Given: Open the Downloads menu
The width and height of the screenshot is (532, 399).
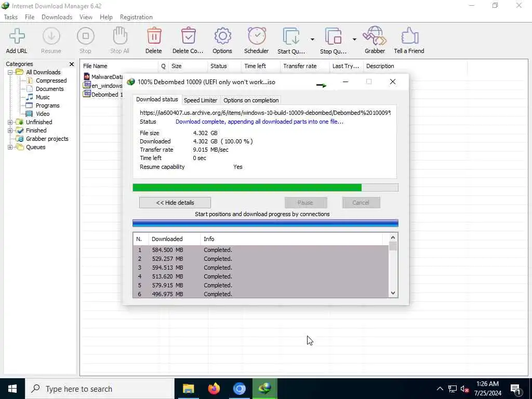Looking at the screenshot, I should (x=57, y=17).
